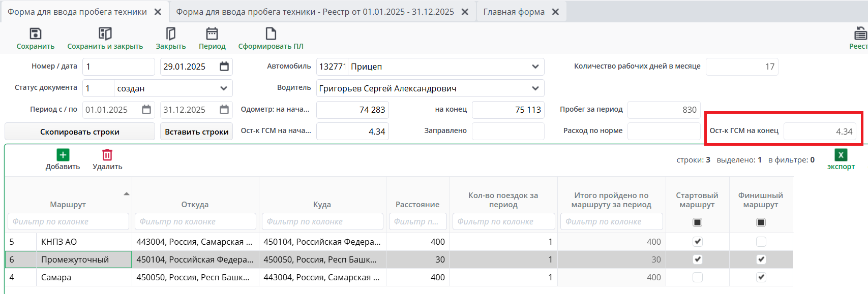
Task: Toggle Финишный маршрут checkbox for Самара row
Action: (x=761, y=277)
